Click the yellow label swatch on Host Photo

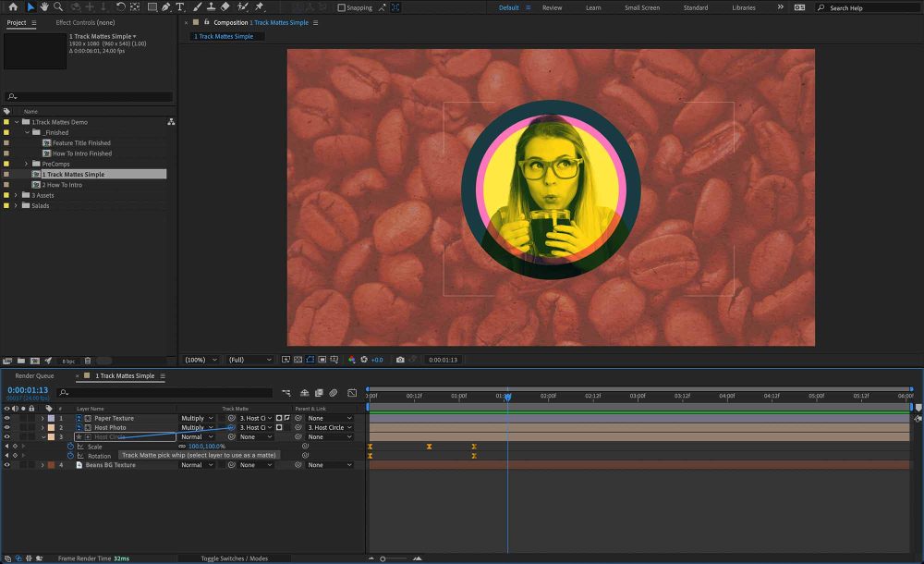50,427
